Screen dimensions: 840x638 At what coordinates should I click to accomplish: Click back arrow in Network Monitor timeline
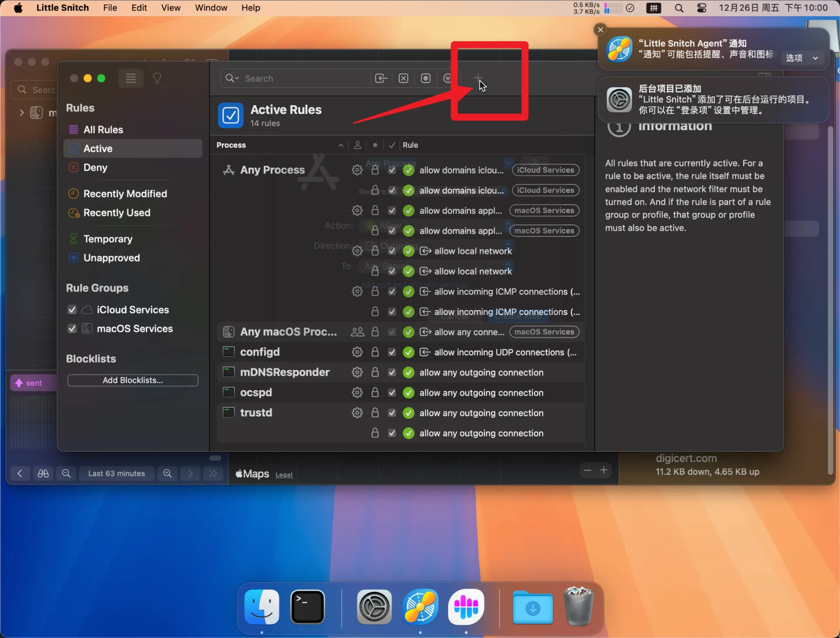[x=20, y=473]
